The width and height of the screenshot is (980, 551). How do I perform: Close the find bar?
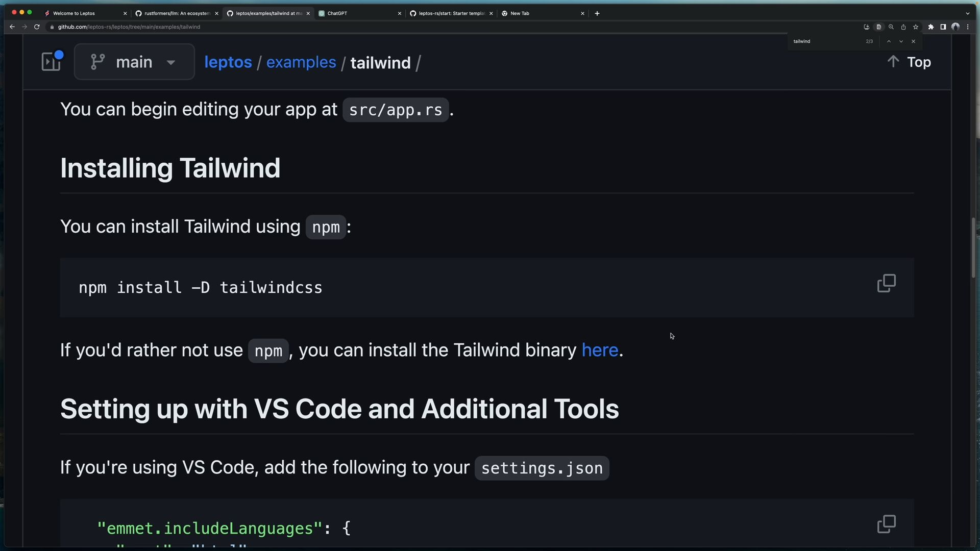(x=913, y=41)
